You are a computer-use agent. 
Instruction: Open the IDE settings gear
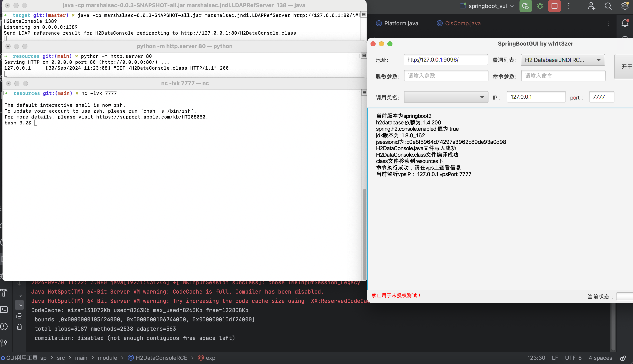pyautogui.click(x=625, y=6)
